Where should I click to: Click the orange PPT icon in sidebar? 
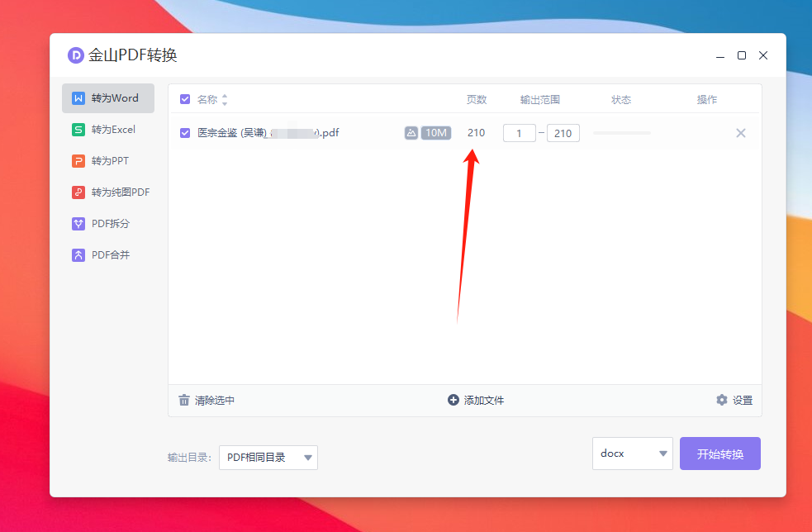pyautogui.click(x=78, y=161)
